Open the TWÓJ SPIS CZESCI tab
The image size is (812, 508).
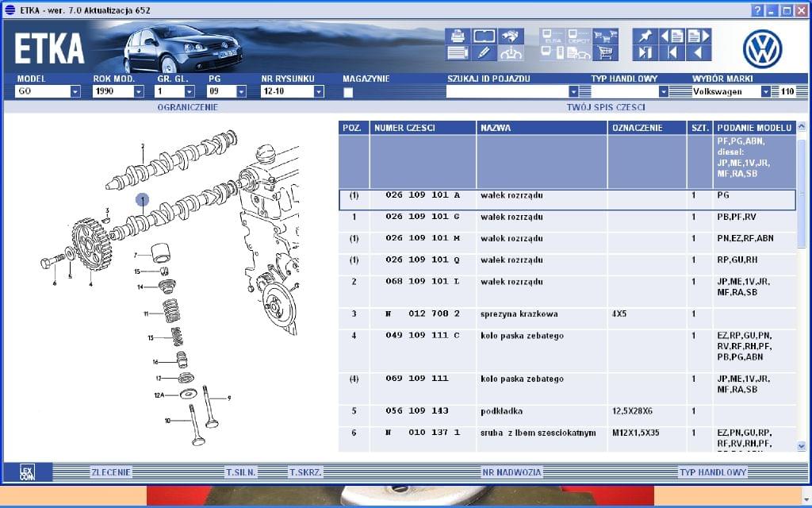(x=606, y=107)
